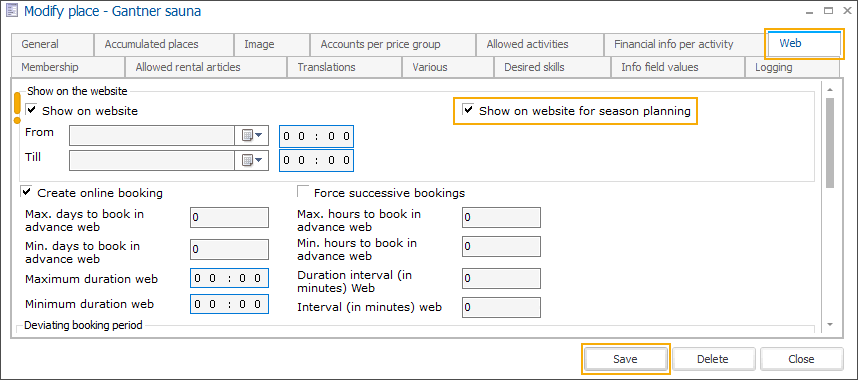Click the Till date input field
The height and width of the screenshot is (380, 858).
(x=152, y=160)
